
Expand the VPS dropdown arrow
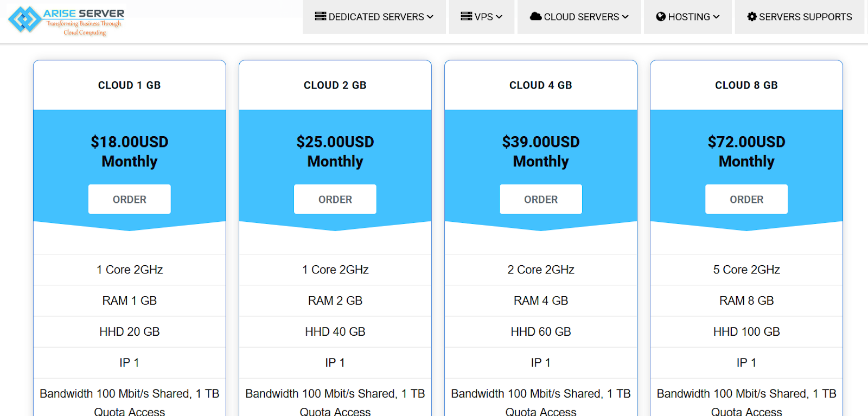coord(499,17)
